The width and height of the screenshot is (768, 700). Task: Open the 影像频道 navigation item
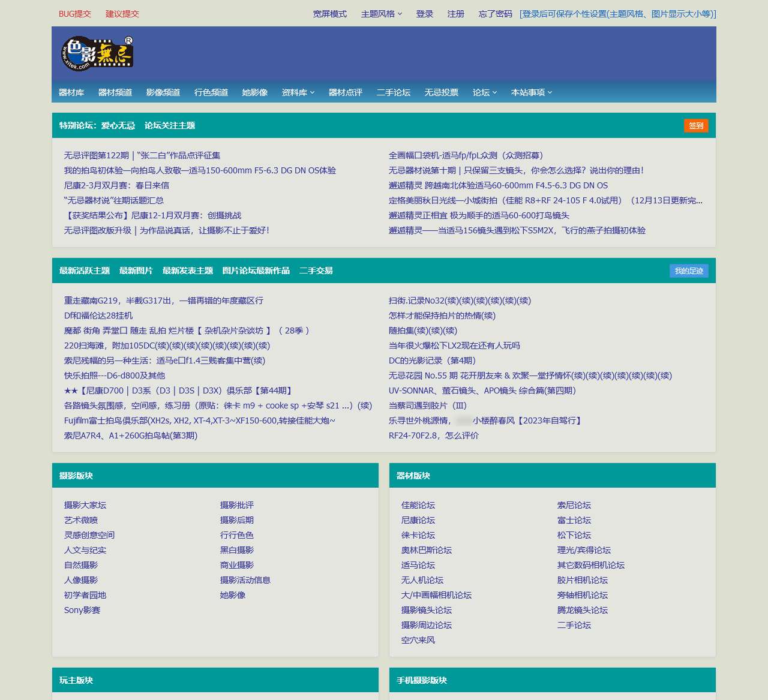click(163, 92)
